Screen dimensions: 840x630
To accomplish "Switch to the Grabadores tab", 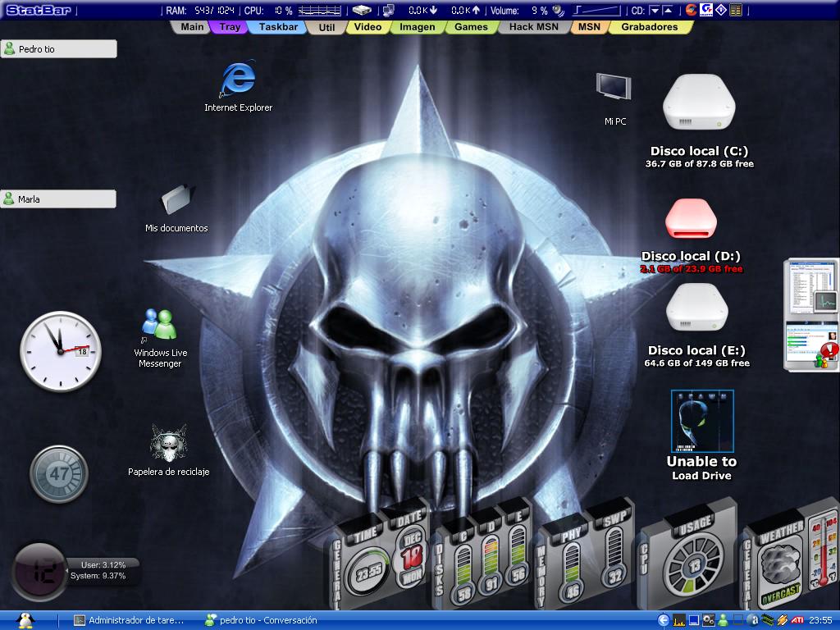I will pos(650,27).
